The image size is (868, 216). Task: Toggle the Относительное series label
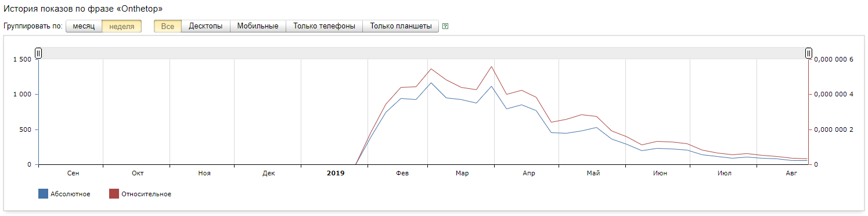coord(146,194)
